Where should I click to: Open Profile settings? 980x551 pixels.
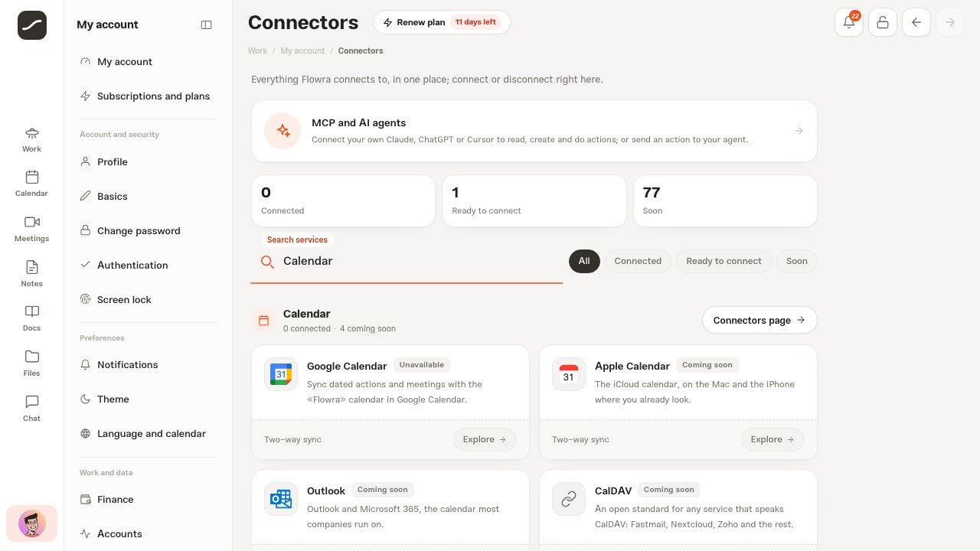(147, 162)
